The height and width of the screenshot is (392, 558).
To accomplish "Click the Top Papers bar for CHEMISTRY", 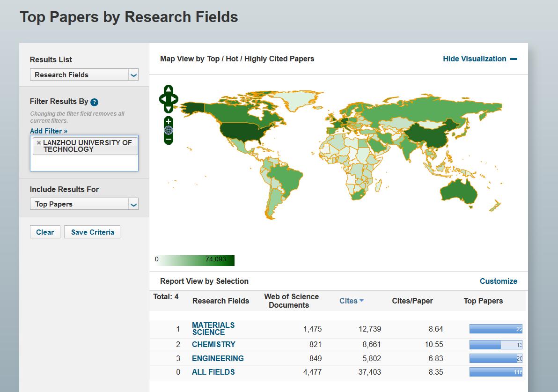I will point(495,345).
